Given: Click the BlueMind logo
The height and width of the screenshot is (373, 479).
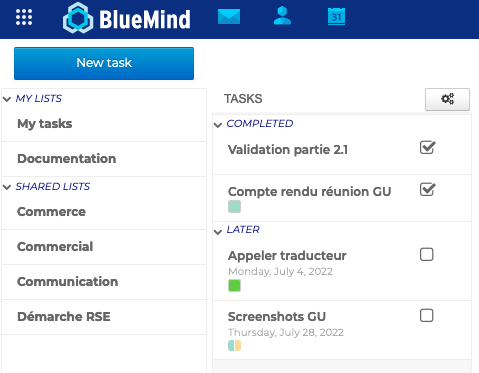Looking at the screenshot, I should pyautogui.click(x=127, y=18).
